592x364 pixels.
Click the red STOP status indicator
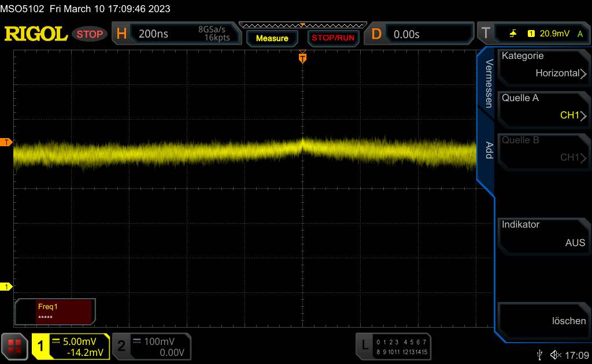(x=90, y=34)
